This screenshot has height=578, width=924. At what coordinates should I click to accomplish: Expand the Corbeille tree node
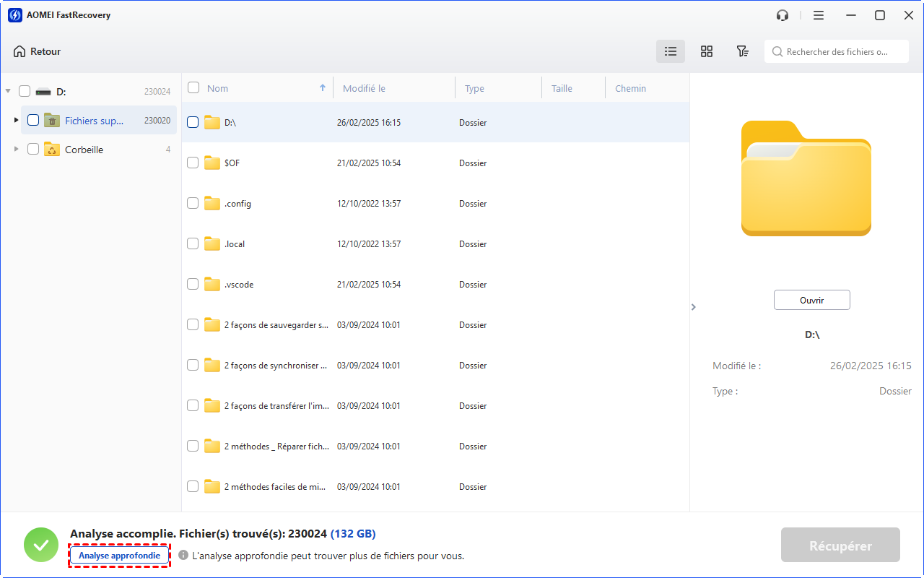[x=17, y=150]
